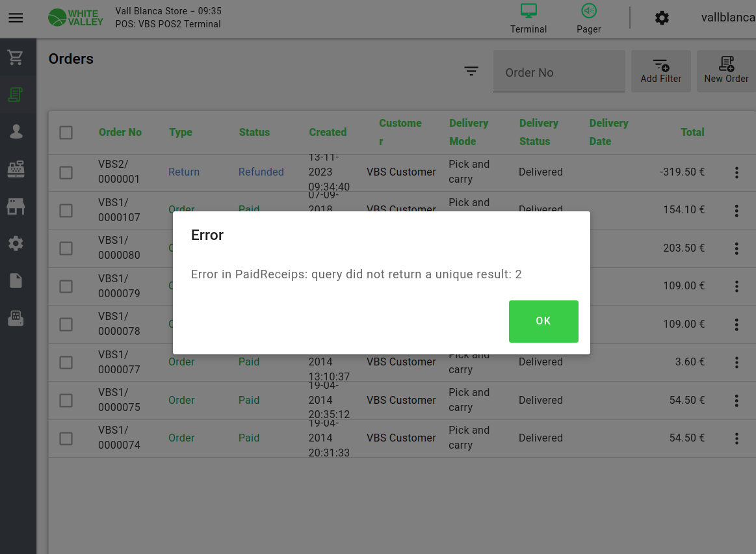Sort by the Total column header
Image resolution: width=756 pixels, height=554 pixels.
(692, 132)
